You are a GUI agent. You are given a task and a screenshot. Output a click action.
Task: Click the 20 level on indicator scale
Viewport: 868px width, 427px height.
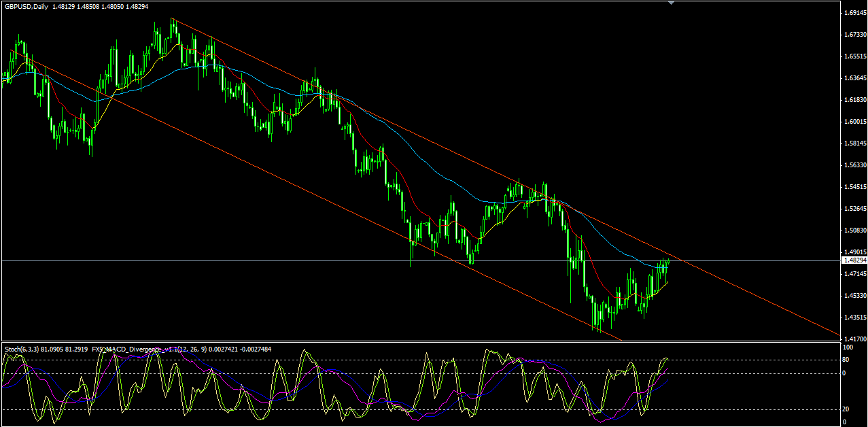click(846, 409)
